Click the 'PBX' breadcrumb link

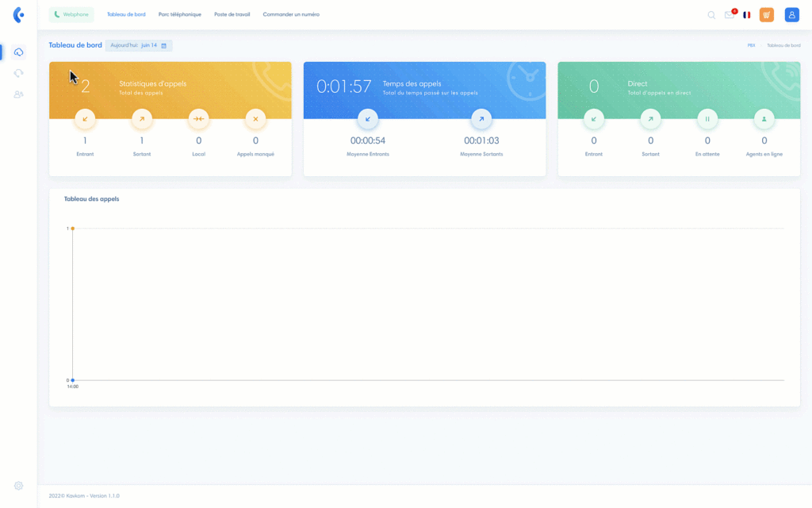point(751,45)
